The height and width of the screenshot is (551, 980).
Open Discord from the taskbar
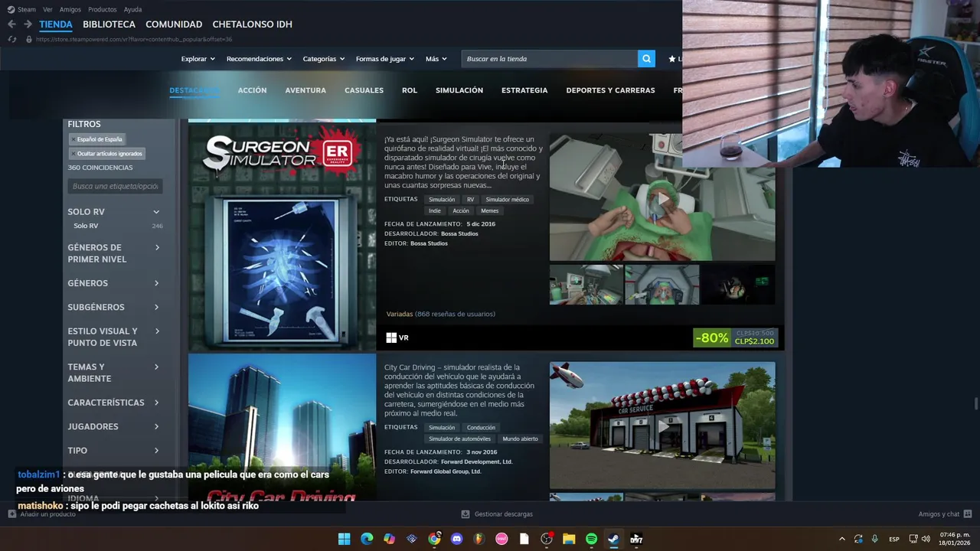457,539
